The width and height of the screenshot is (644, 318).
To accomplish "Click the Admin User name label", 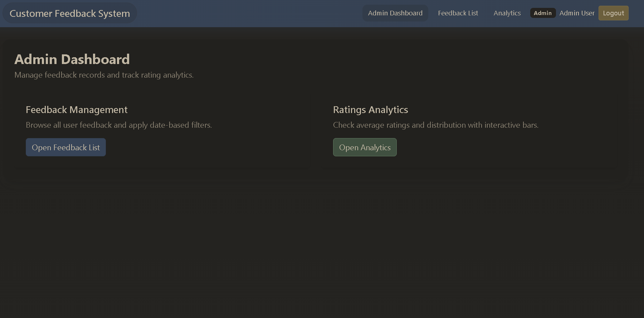I will (x=577, y=13).
